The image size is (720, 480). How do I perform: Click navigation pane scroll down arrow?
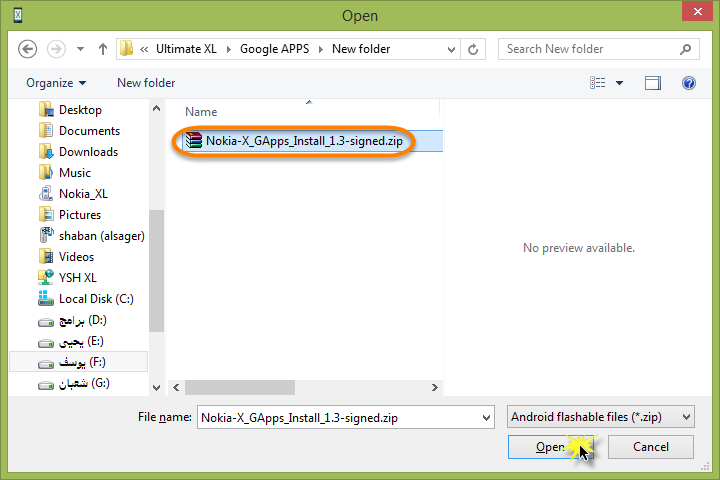point(156,388)
